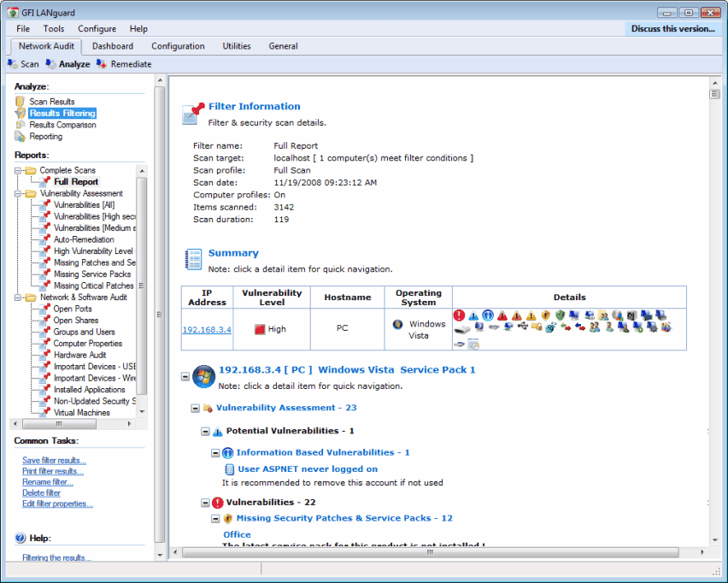Image resolution: width=728 pixels, height=583 pixels.
Task: Collapse the Complete Scans tree folder
Action: [x=18, y=170]
